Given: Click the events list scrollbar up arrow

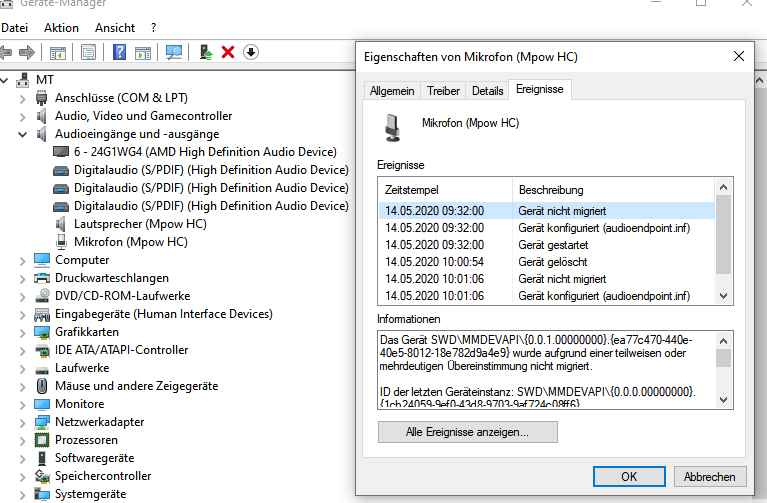Looking at the screenshot, I should click(x=724, y=187).
